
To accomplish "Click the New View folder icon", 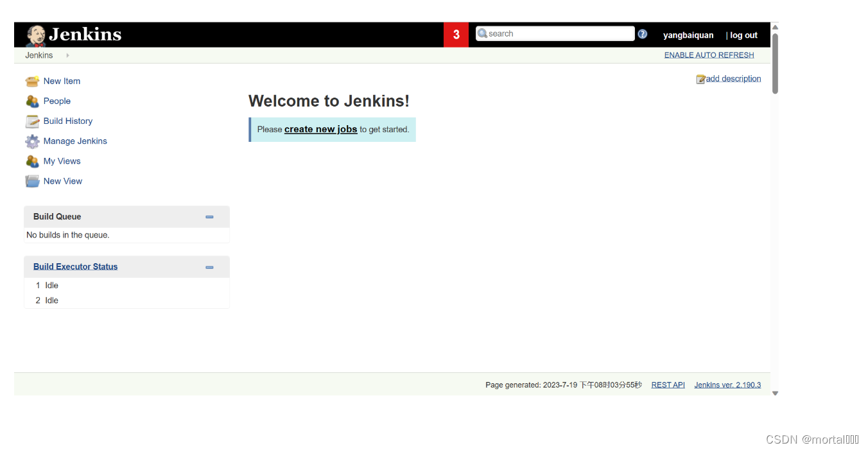I will tap(32, 181).
